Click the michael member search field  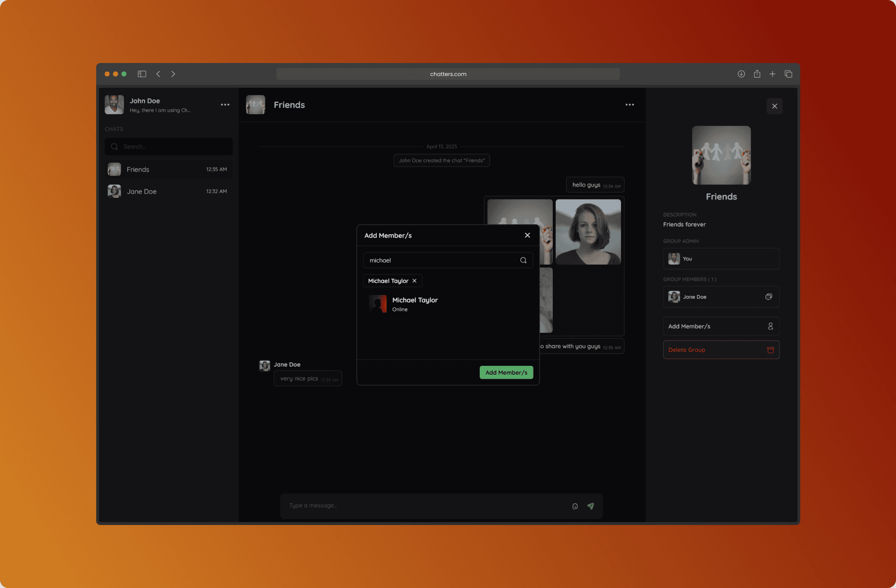click(x=448, y=260)
